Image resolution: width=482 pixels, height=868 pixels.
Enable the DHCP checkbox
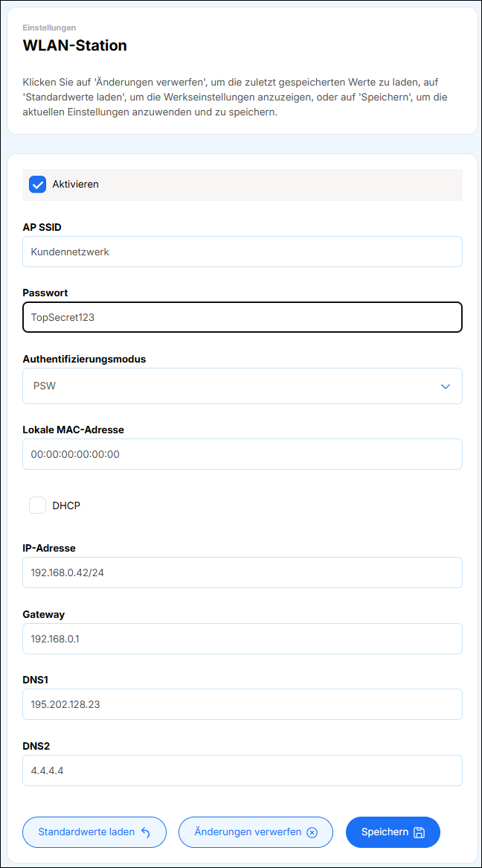tap(38, 505)
